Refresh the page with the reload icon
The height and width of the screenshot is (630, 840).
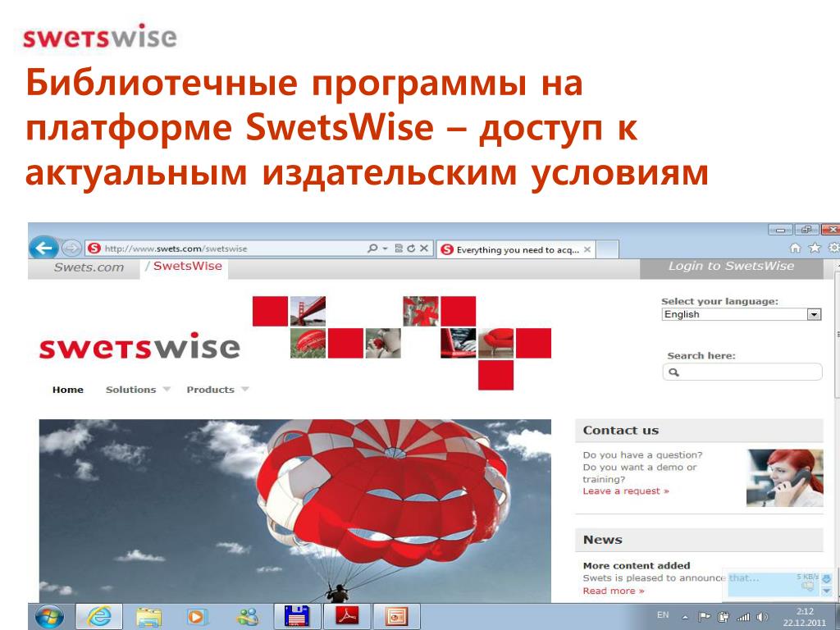point(411,249)
